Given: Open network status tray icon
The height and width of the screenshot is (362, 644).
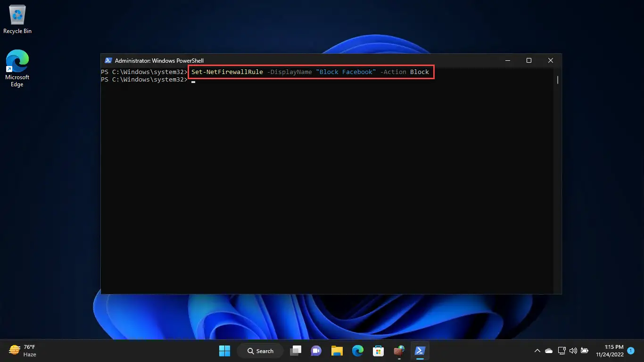Looking at the screenshot, I should pos(561,351).
